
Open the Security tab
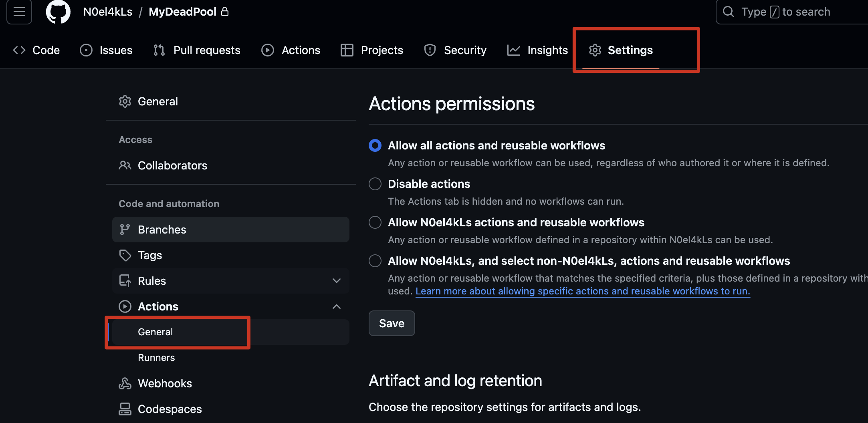click(x=455, y=50)
